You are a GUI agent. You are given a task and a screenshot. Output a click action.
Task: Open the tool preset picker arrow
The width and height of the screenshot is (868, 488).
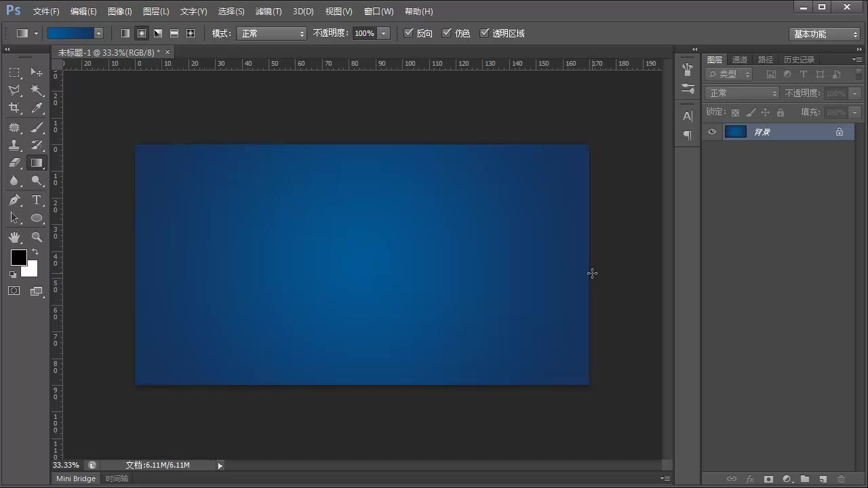coord(36,33)
